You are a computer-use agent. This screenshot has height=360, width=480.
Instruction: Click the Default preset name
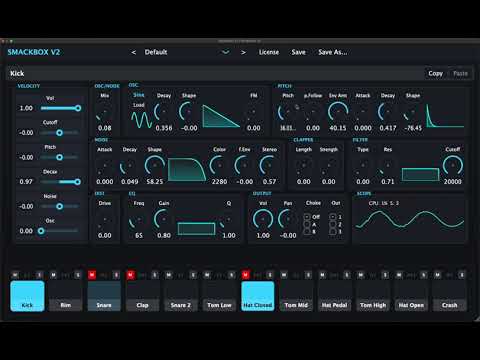click(x=156, y=52)
